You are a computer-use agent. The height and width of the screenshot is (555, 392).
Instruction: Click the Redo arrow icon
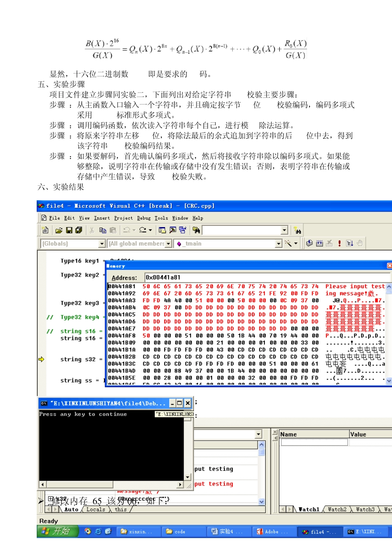tap(143, 230)
